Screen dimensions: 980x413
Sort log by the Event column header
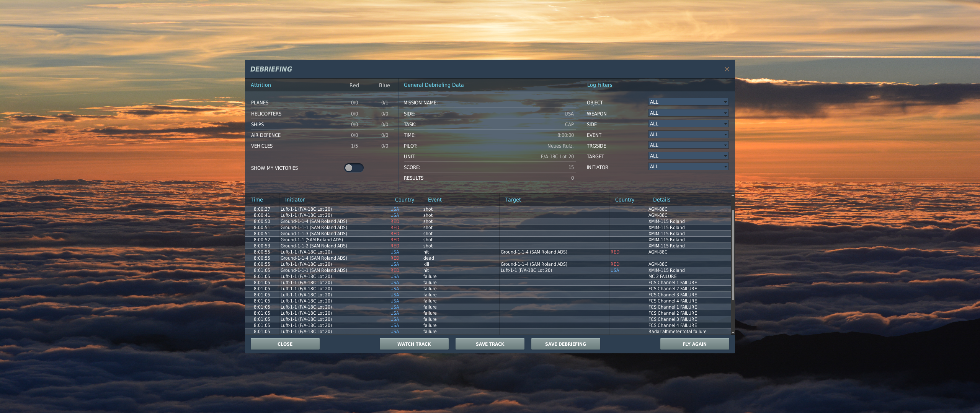(x=435, y=200)
